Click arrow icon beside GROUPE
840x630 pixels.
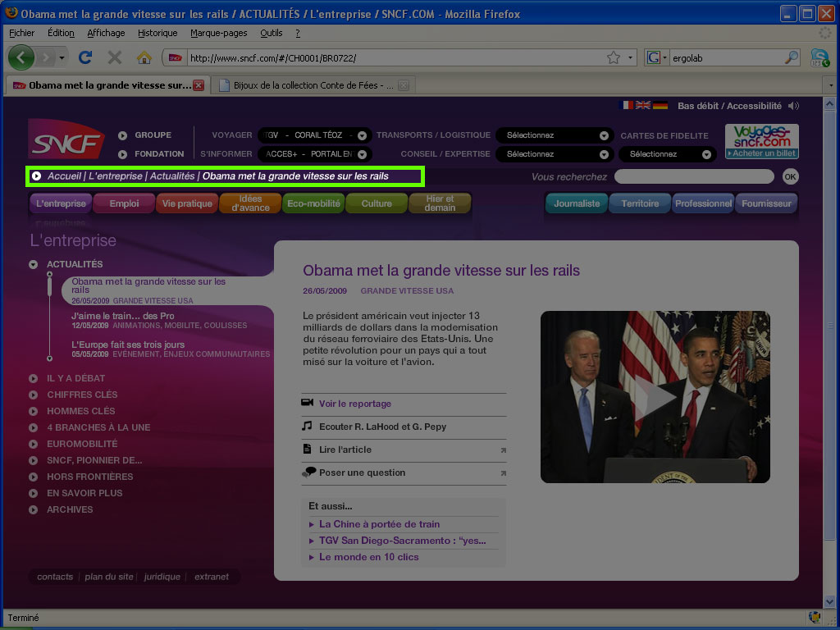tap(123, 135)
